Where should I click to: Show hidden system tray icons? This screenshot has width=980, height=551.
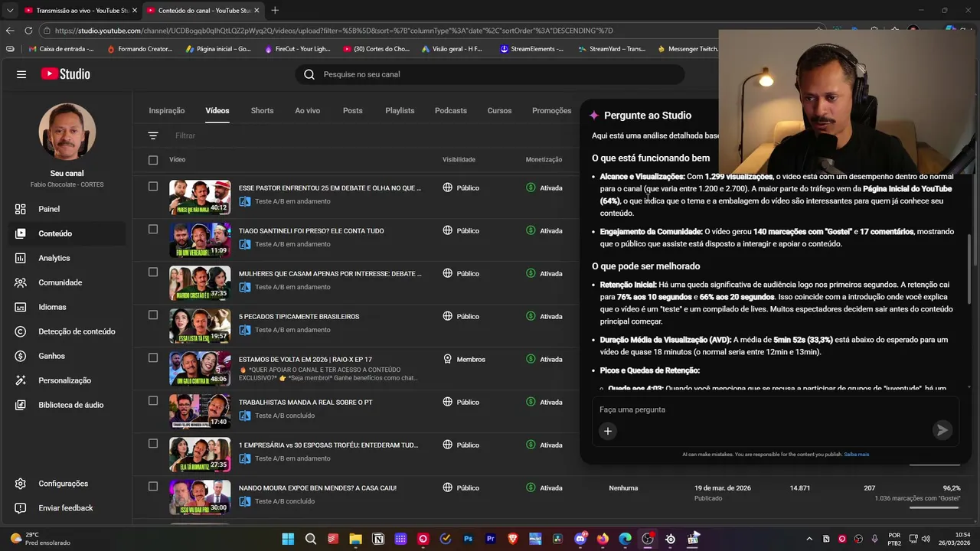tap(810, 539)
